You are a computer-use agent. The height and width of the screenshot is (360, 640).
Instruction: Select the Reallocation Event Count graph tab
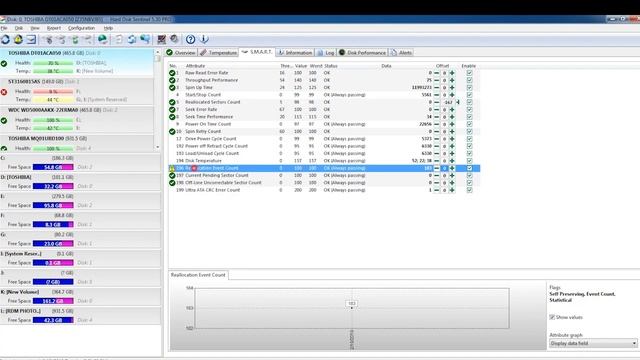tap(198, 275)
